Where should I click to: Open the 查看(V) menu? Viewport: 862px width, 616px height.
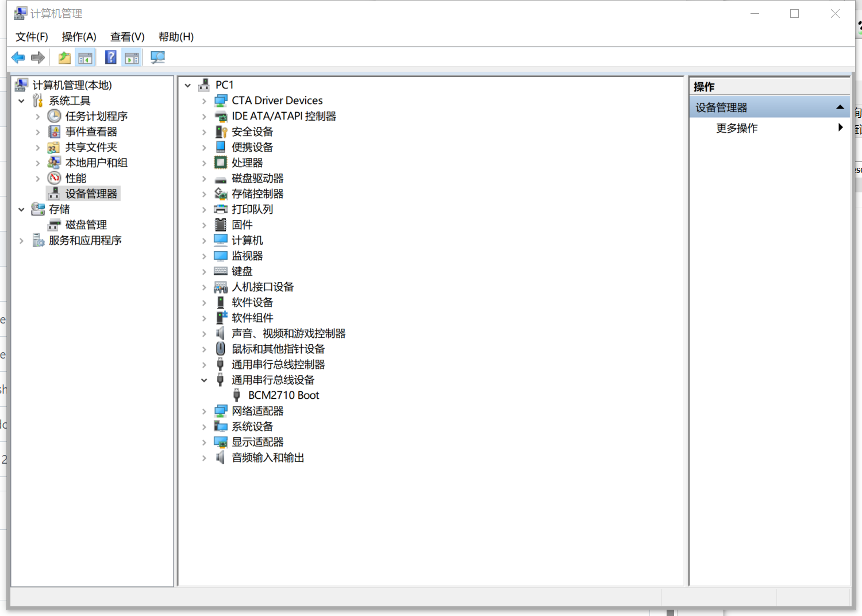pyautogui.click(x=127, y=37)
